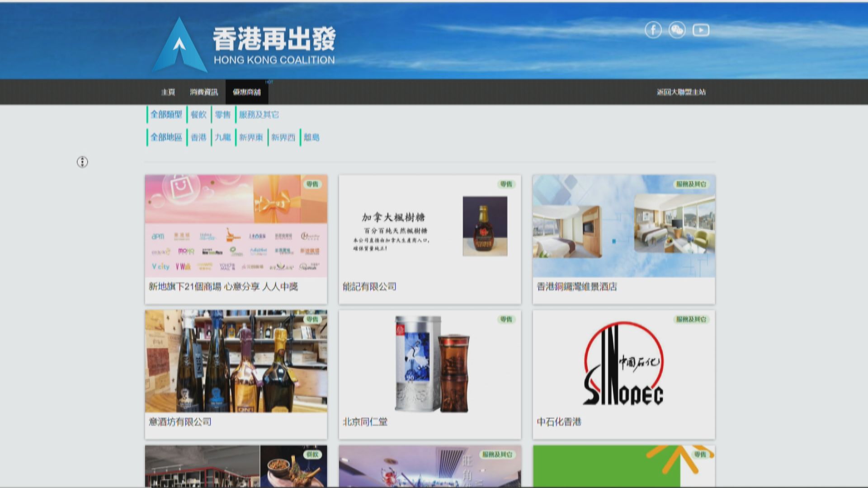Screen dimensions: 868x488
Task: Click the WeChat icon in the header
Action: point(677,30)
